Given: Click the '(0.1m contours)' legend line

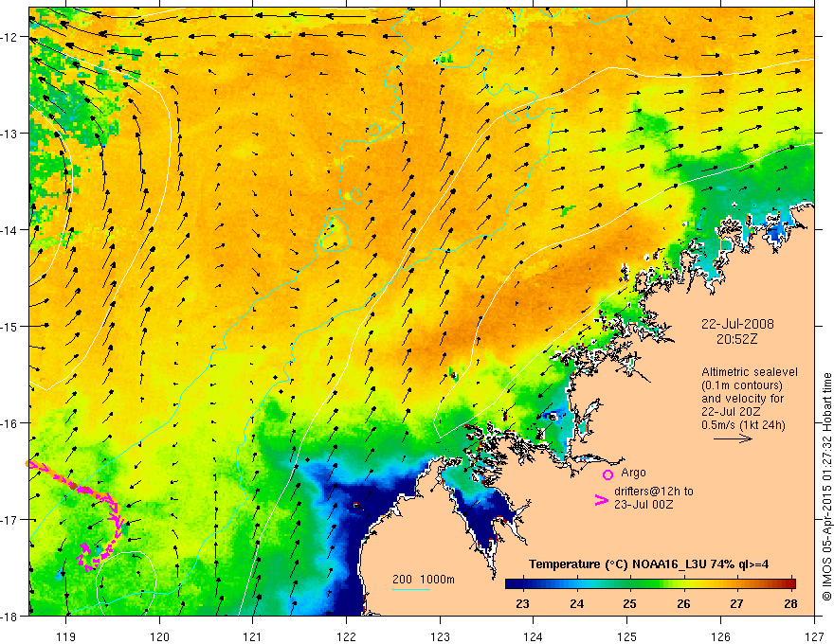Looking at the screenshot, I should pos(742,385).
